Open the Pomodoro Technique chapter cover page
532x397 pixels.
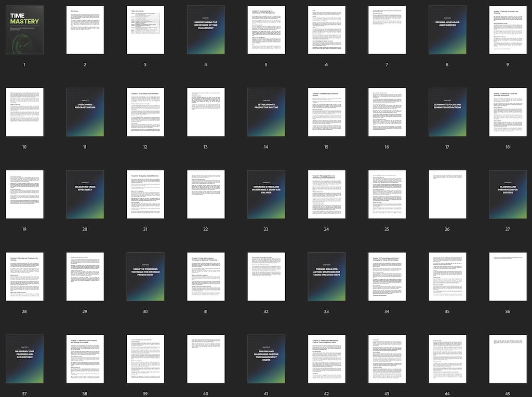click(145, 277)
